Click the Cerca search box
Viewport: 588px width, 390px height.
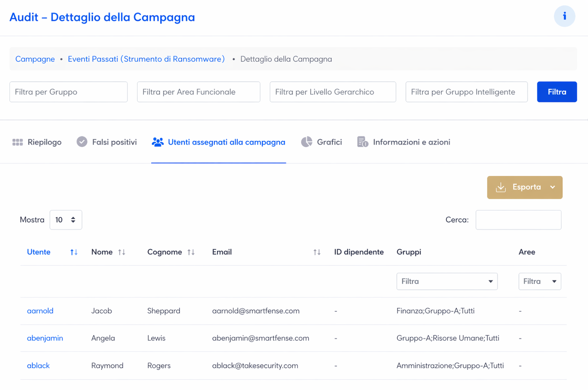(519, 220)
